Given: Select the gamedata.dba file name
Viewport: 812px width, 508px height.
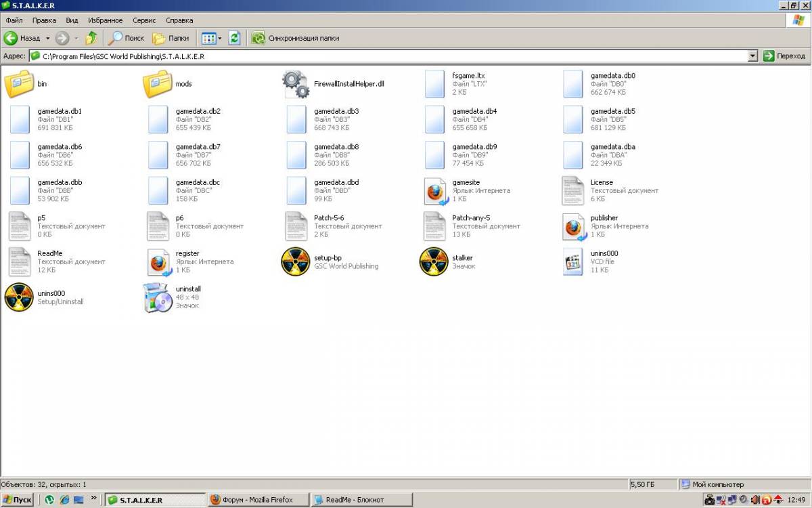Looking at the screenshot, I should point(613,147).
